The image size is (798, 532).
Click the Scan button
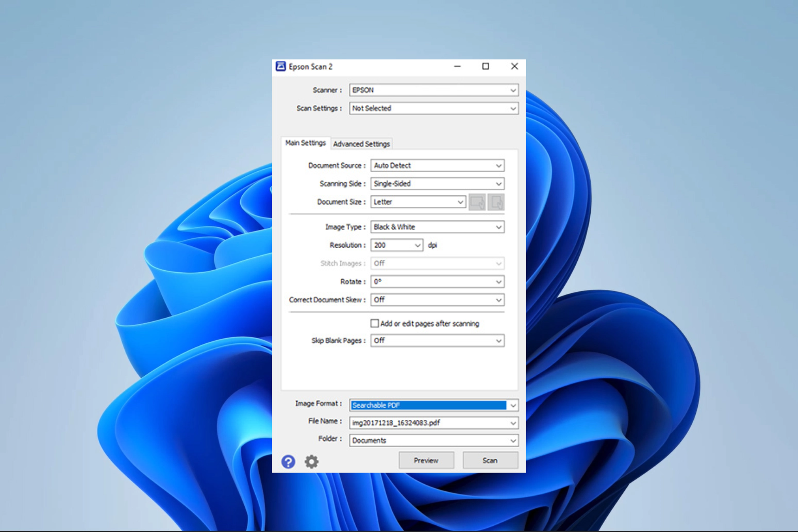click(490, 461)
